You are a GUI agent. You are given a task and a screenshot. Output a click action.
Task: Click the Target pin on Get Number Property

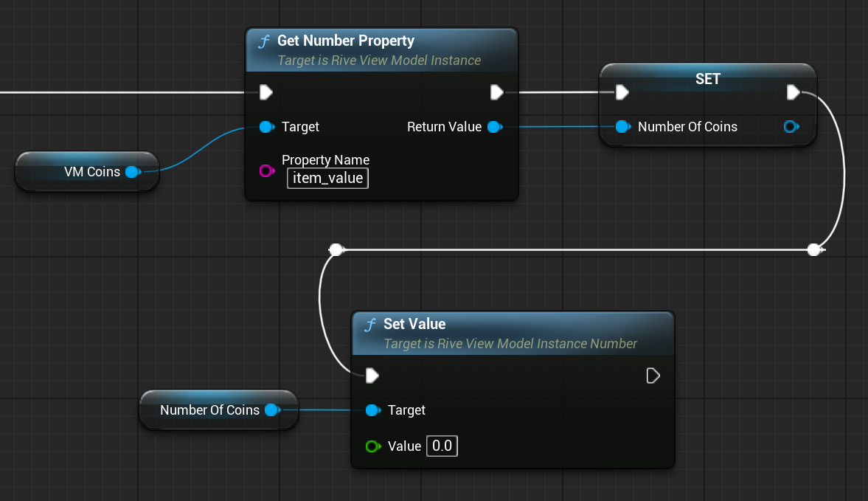266,127
